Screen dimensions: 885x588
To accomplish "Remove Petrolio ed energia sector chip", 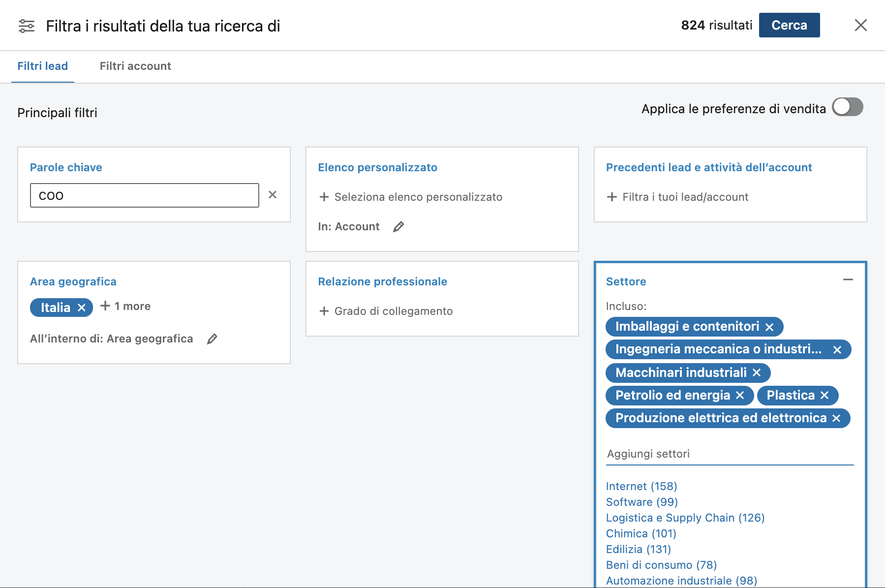I will [x=740, y=395].
